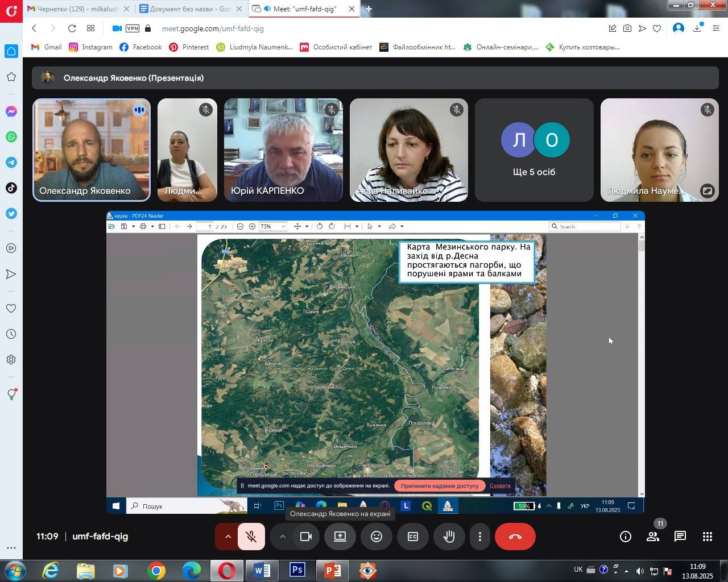Toggle the camera in Meet

[306, 537]
